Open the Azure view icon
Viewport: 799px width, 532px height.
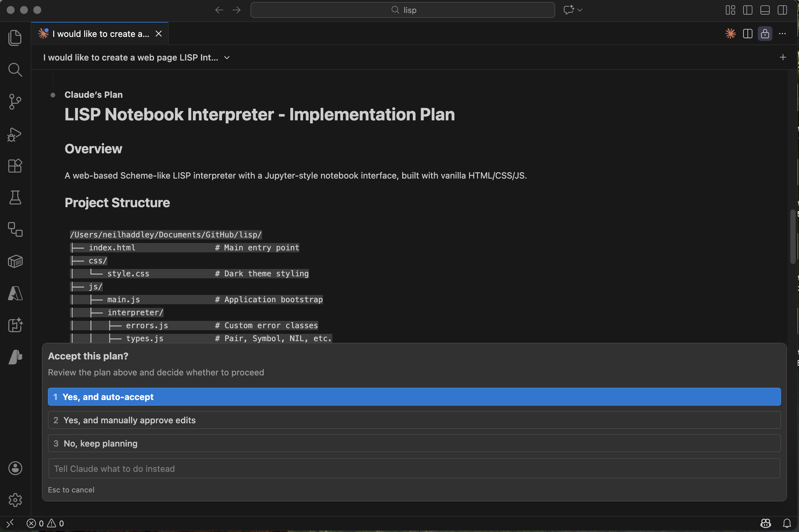point(15,293)
